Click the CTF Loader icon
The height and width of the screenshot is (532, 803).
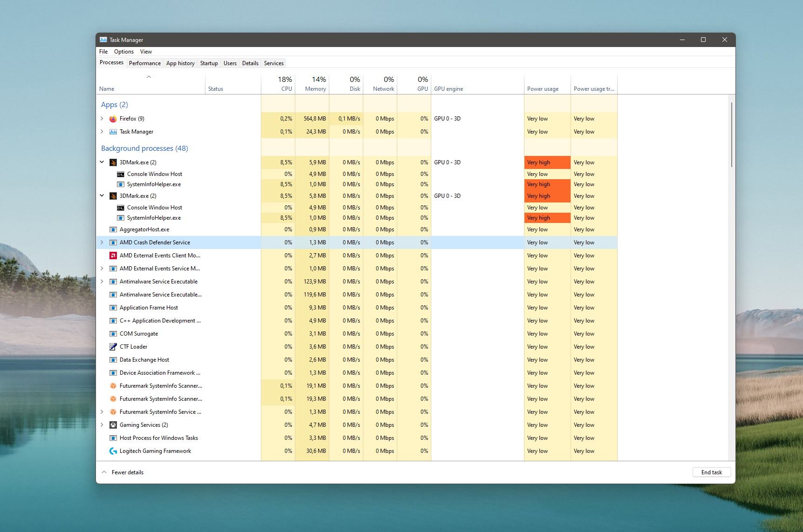coord(113,347)
